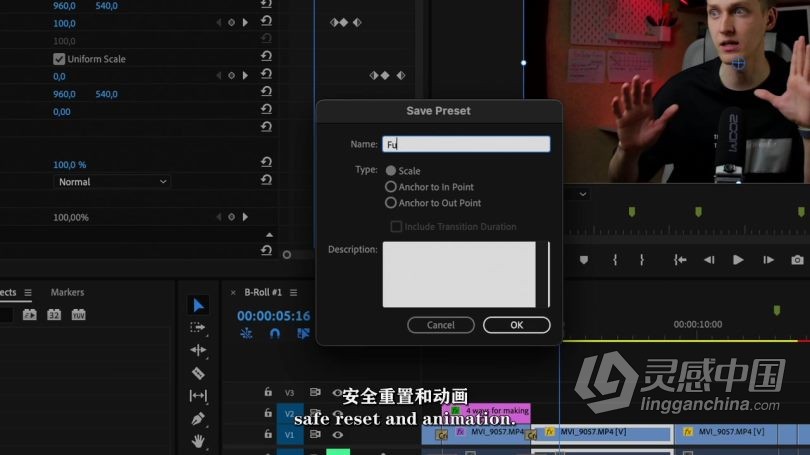Click Cancel in Save Preset dialog
The image size is (810, 455).
441,325
